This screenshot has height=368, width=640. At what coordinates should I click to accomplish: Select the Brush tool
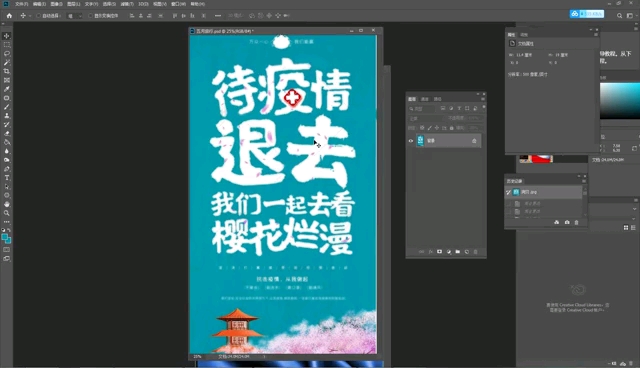point(7,107)
